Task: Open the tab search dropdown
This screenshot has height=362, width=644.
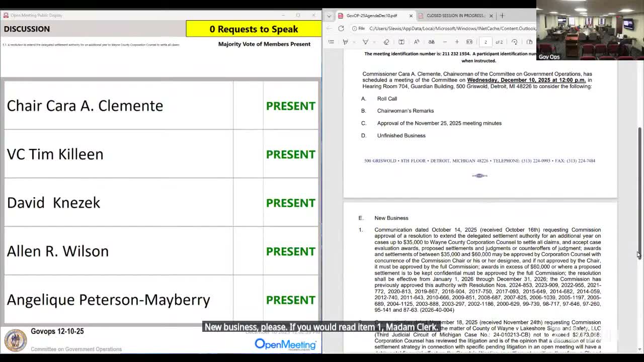Action: pos(329,16)
